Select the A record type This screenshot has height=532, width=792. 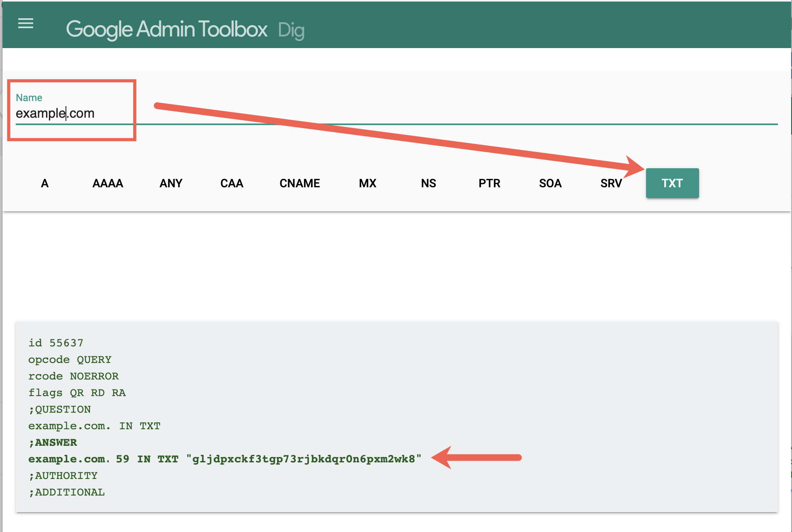click(45, 183)
